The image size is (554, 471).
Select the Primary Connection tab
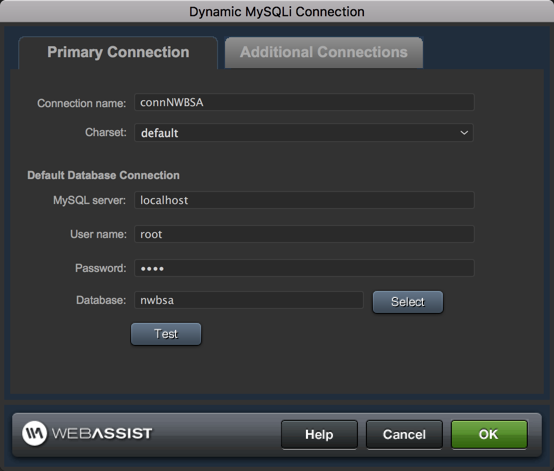[x=118, y=52]
